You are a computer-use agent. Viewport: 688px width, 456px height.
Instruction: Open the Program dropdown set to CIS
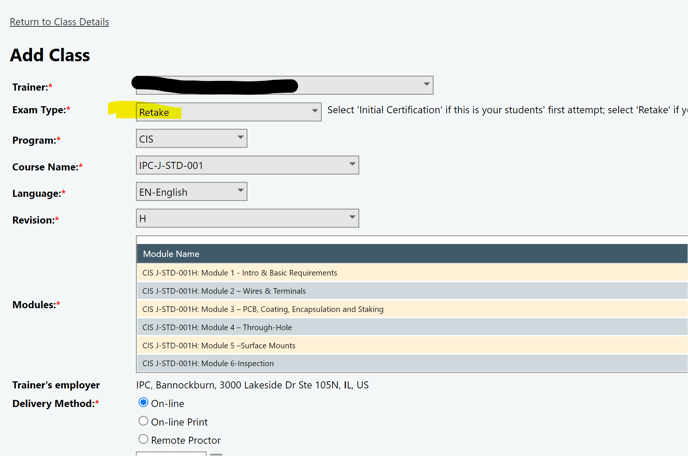pyautogui.click(x=191, y=138)
